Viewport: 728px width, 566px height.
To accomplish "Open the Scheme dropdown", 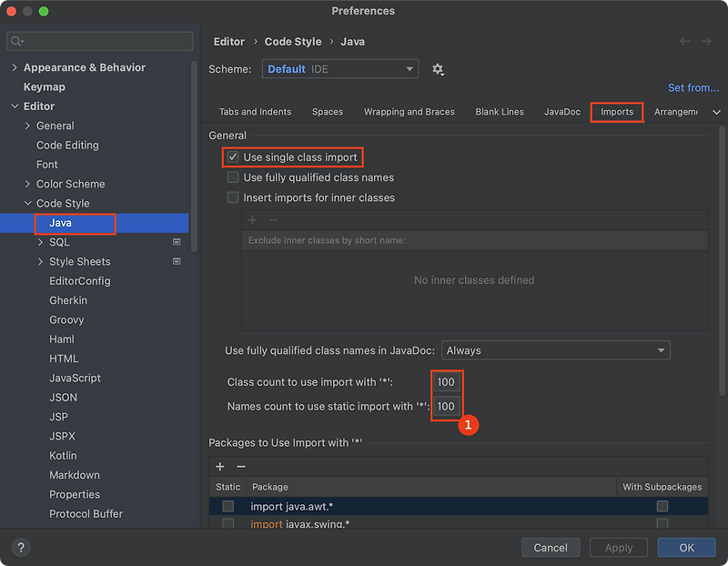I will (339, 69).
